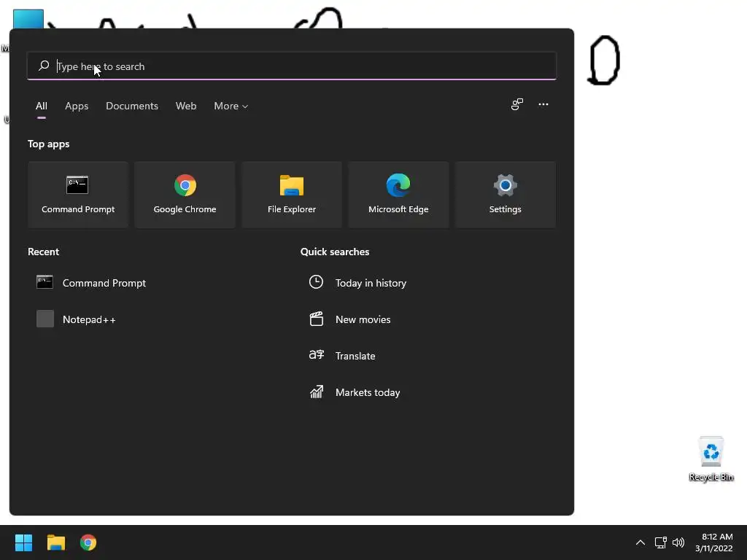
Task: Click the Windows Start button on taskbar
Action: 23,542
